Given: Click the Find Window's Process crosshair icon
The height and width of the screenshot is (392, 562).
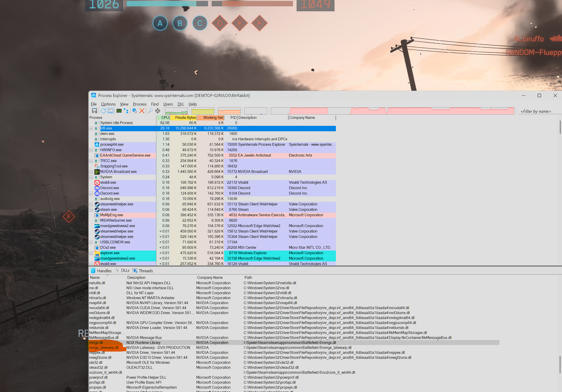Looking at the screenshot, I should pyautogui.click(x=158, y=111).
